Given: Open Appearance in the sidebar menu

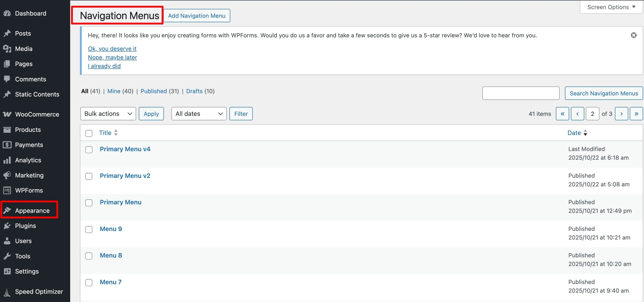Looking at the screenshot, I should coord(32,210).
